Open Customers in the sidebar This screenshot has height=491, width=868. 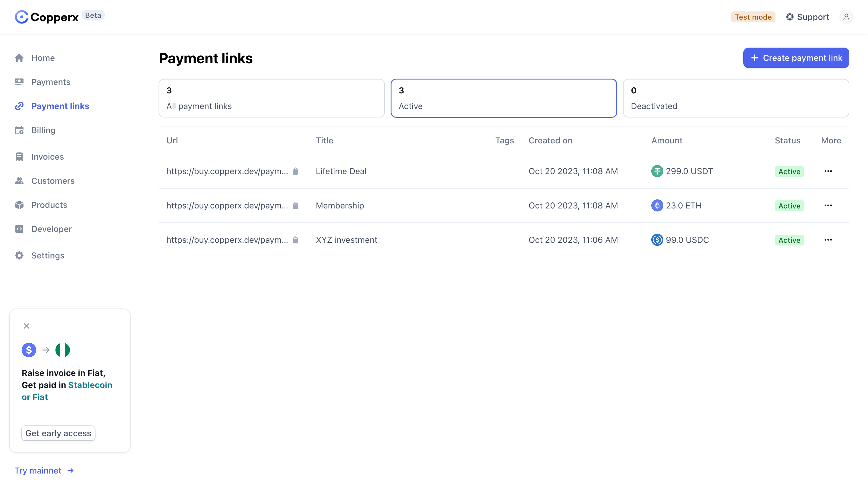pyautogui.click(x=45, y=181)
